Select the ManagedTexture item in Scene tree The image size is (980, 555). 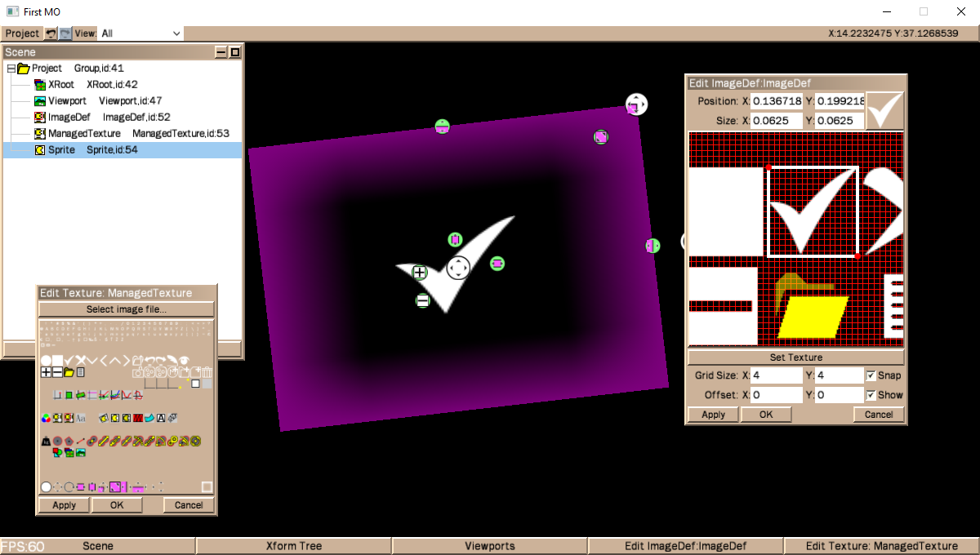click(84, 133)
